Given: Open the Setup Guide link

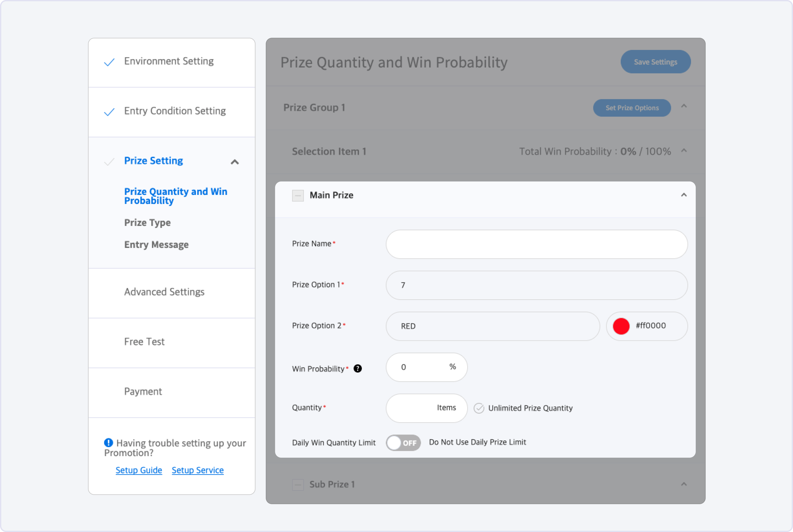Looking at the screenshot, I should 139,470.
